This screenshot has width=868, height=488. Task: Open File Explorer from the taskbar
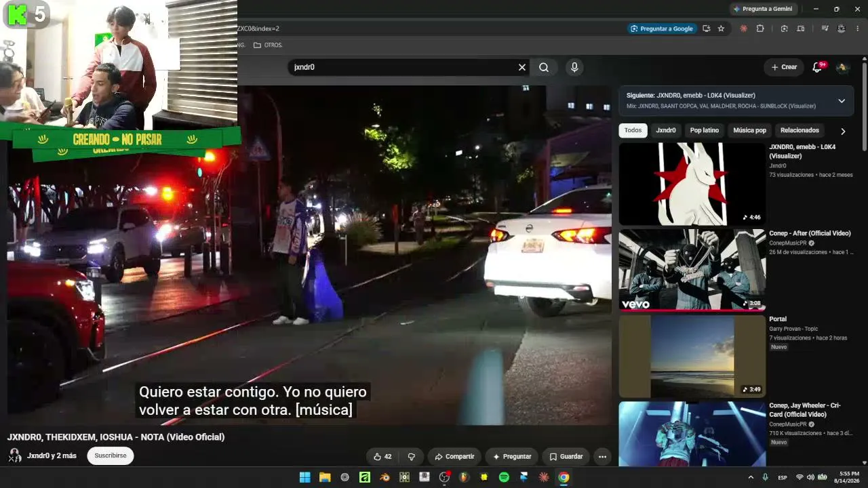(325, 477)
